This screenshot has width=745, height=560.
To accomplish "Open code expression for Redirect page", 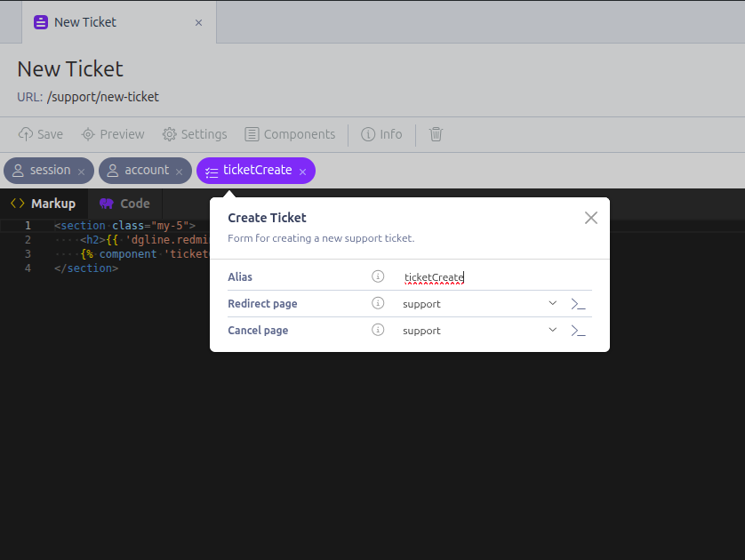I will [578, 304].
